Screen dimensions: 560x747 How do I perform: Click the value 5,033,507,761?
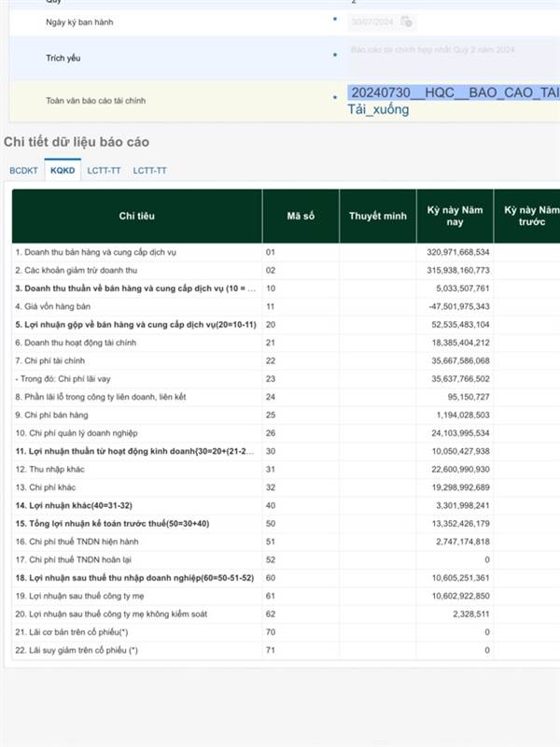click(x=463, y=289)
